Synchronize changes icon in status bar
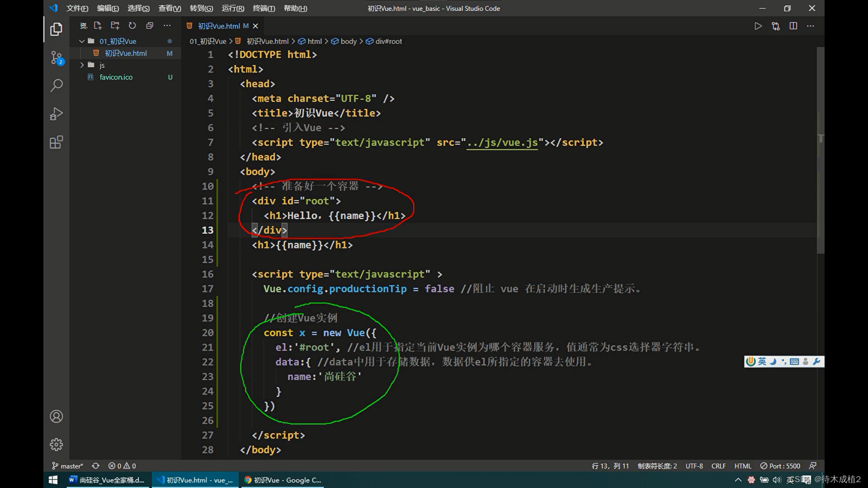The height and width of the screenshot is (488, 868). tap(95, 466)
